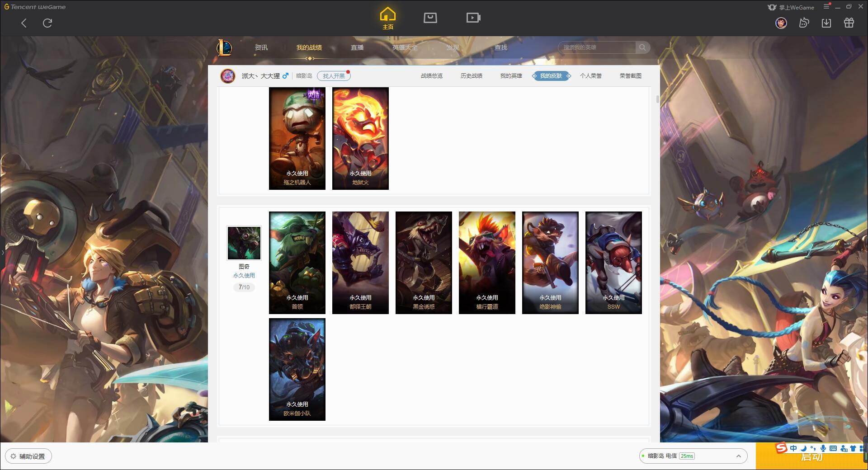Refresh the current page
868x470 pixels.
pos(47,23)
